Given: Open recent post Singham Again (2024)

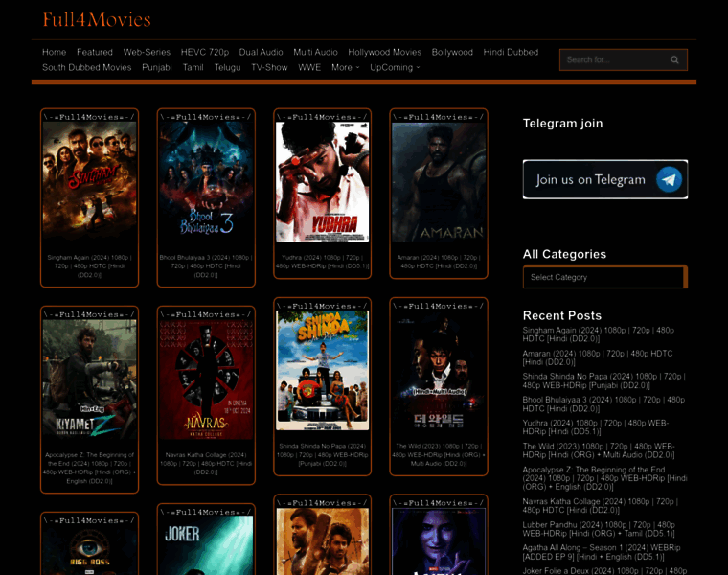Looking at the screenshot, I should point(599,334).
